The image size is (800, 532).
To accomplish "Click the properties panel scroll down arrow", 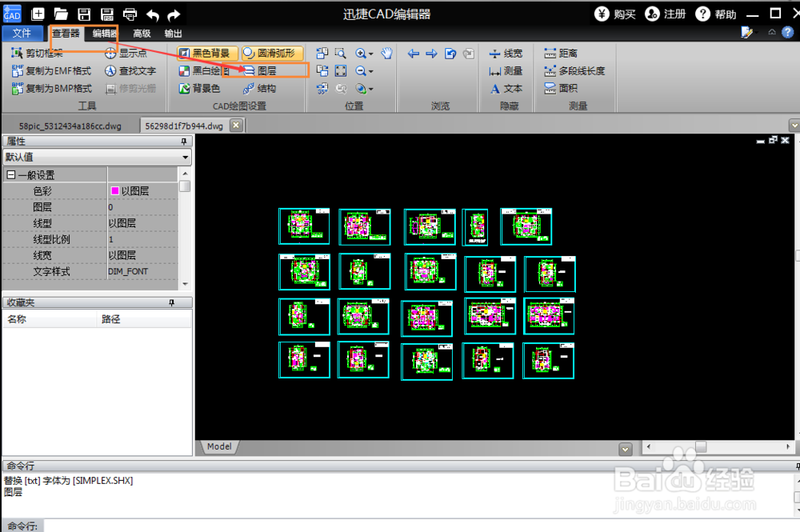I will (186, 284).
